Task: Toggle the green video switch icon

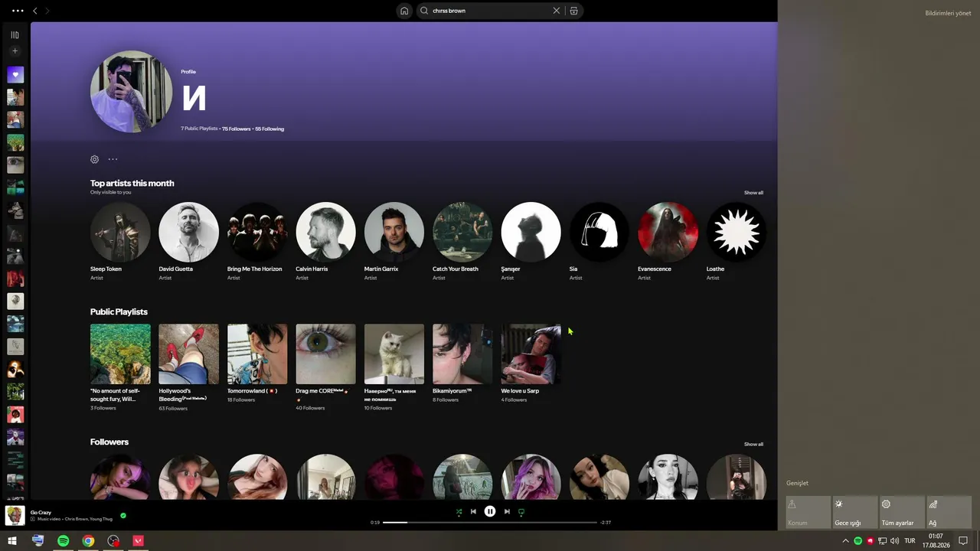Action: 521,512
